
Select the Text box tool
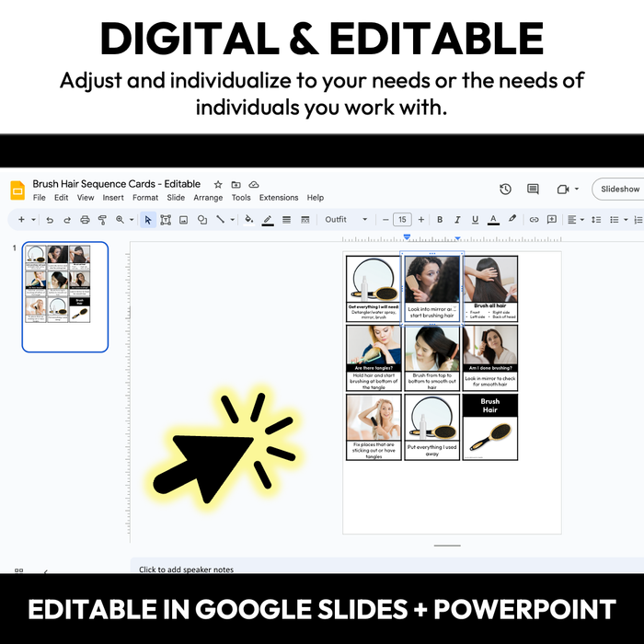click(166, 220)
